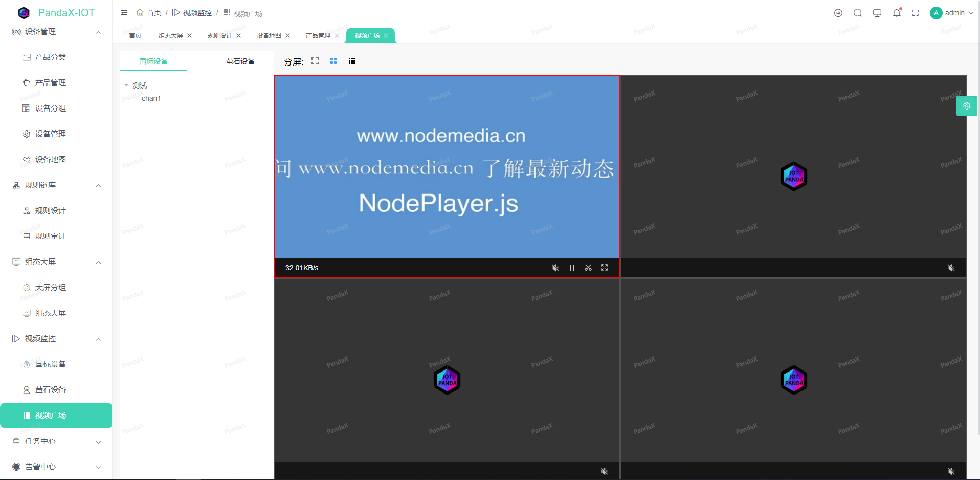
Task: Close the 规则设计 page tab
Action: (x=239, y=35)
